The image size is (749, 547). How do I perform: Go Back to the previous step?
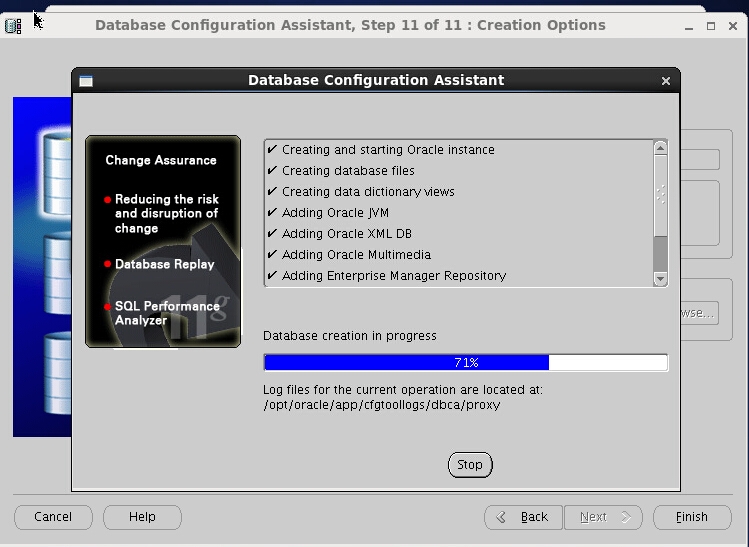tap(523, 517)
